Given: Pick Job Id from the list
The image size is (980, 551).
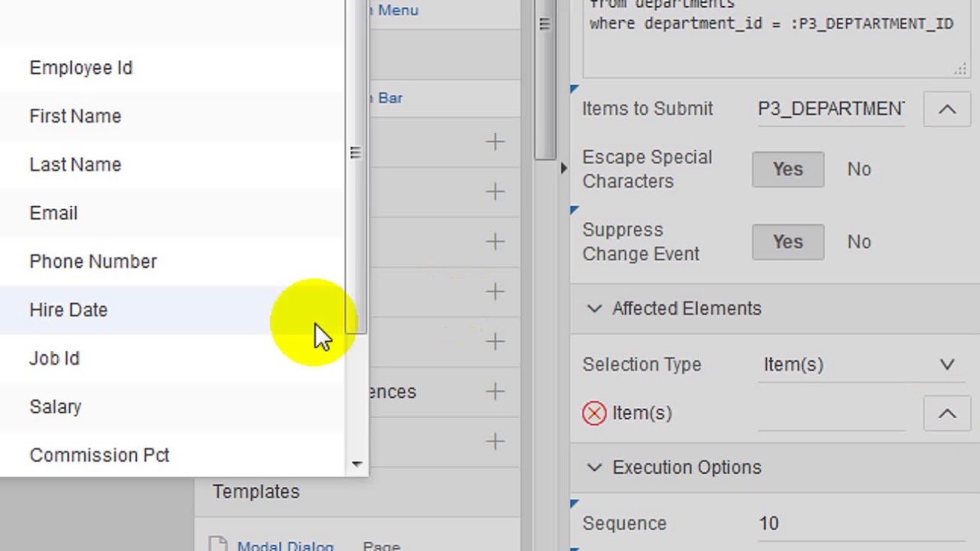Looking at the screenshot, I should [172, 358].
